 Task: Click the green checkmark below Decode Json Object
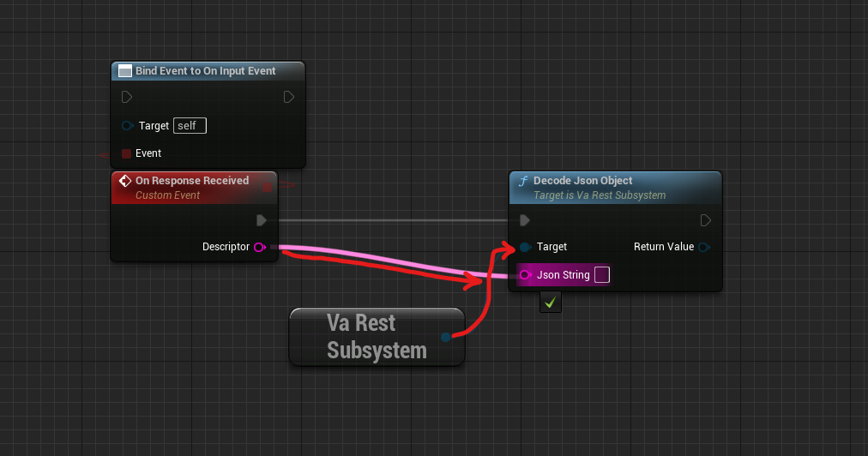click(551, 302)
